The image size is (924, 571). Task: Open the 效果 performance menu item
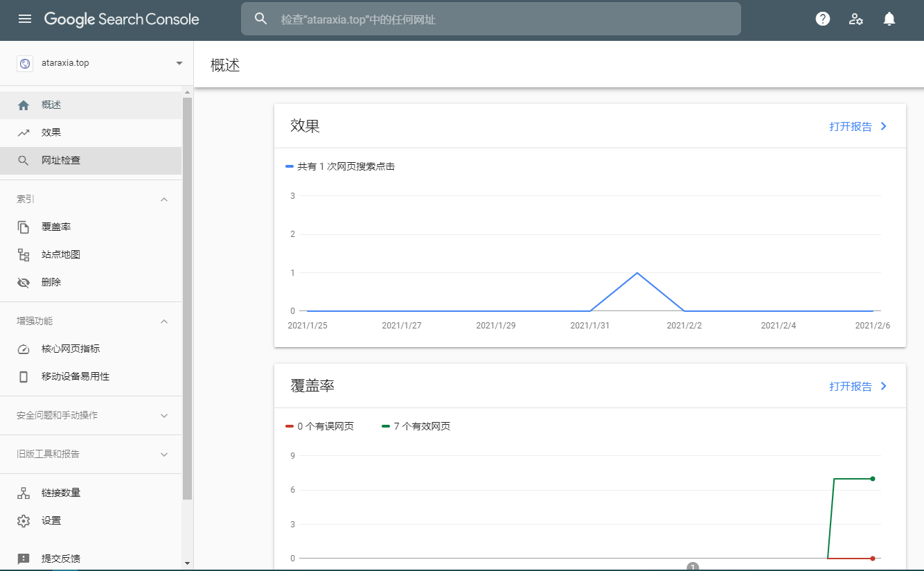coord(91,133)
